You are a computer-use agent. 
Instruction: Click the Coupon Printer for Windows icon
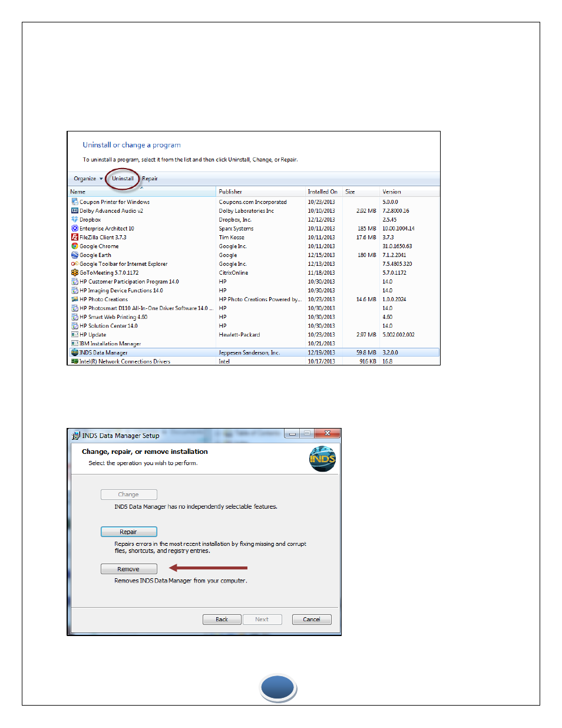coord(75,202)
